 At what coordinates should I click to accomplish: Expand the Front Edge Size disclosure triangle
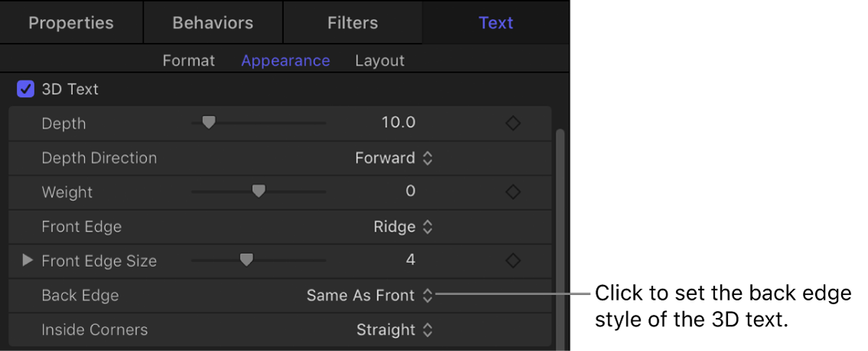(x=28, y=261)
